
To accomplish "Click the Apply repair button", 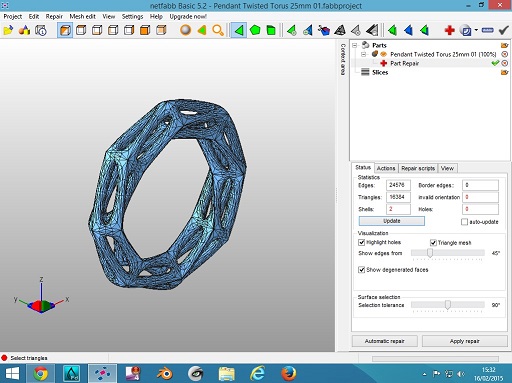I will tap(464, 341).
